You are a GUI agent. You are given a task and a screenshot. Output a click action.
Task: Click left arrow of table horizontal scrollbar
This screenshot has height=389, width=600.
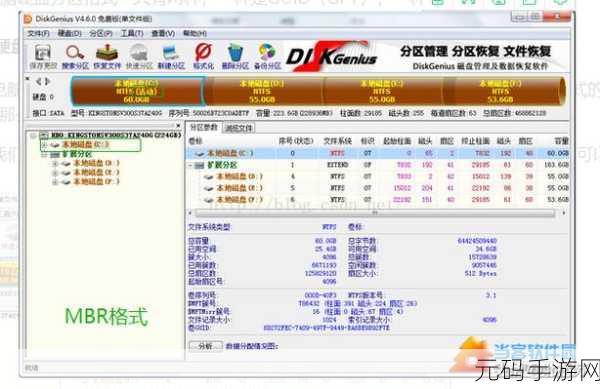click(190, 213)
